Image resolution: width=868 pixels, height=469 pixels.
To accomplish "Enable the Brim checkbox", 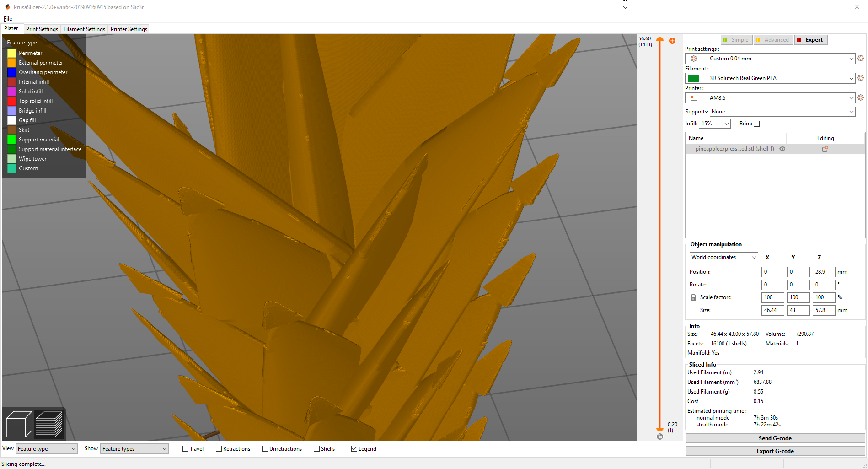I will click(x=756, y=124).
